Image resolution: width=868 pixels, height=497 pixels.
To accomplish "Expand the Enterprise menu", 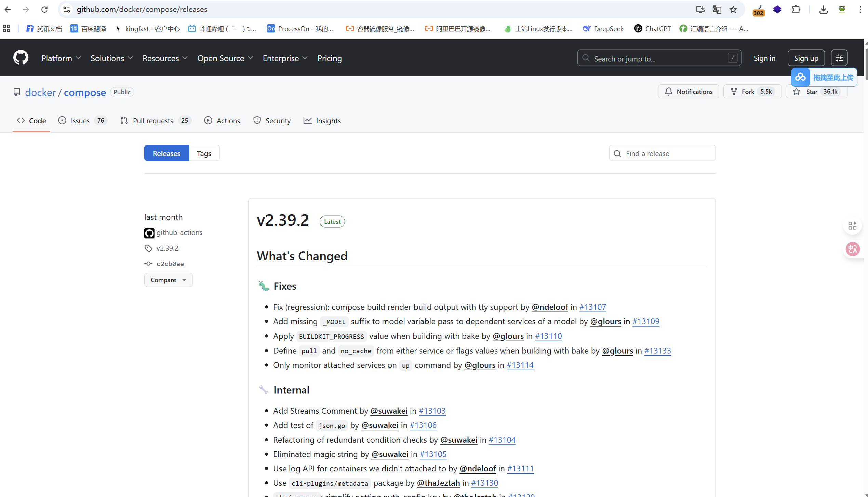I will pos(285,58).
